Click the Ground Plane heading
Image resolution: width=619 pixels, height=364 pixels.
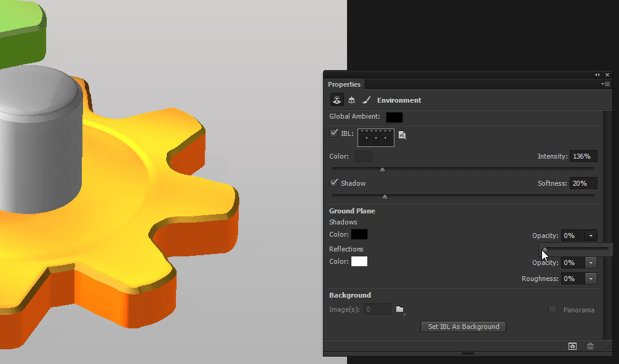coord(352,211)
